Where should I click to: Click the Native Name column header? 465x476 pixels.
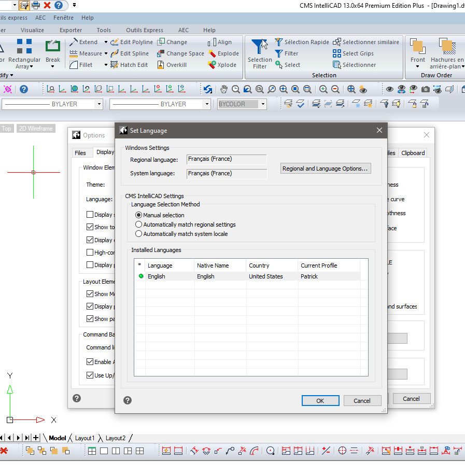tap(220, 265)
